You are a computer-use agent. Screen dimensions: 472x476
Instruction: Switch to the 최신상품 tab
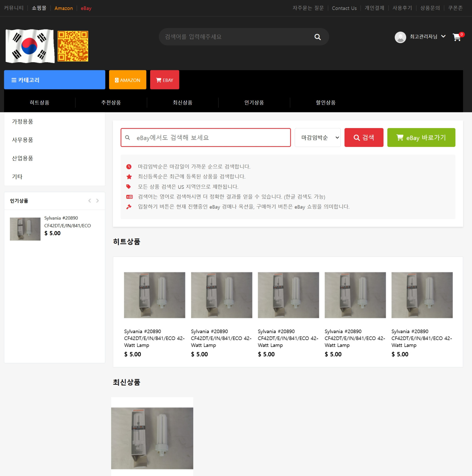click(x=182, y=102)
